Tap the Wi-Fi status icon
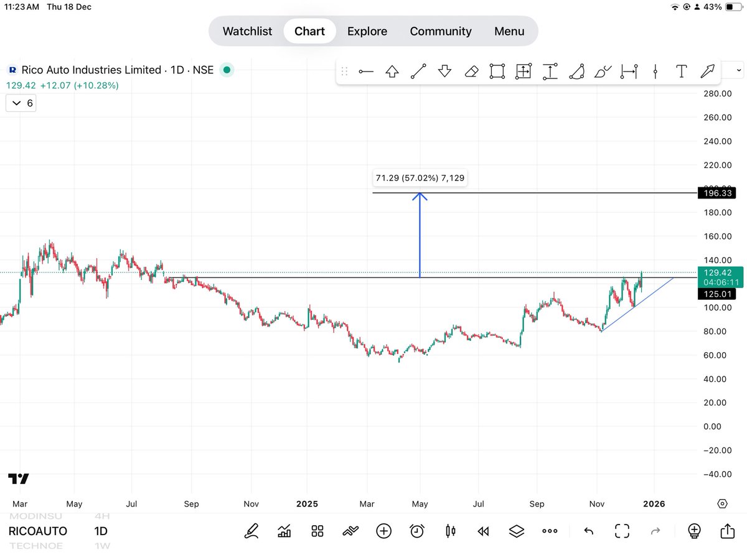The width and height of the screenshot is (747, 560). tap(675, 7)
